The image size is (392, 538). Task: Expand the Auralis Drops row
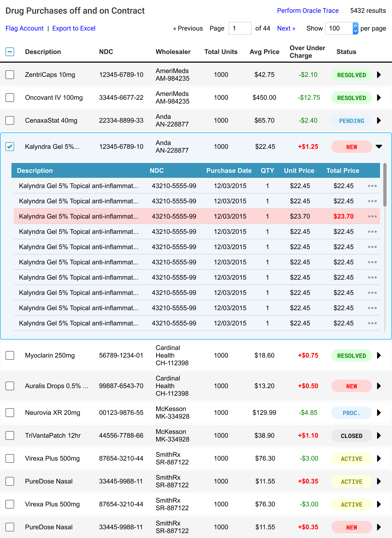379,386
